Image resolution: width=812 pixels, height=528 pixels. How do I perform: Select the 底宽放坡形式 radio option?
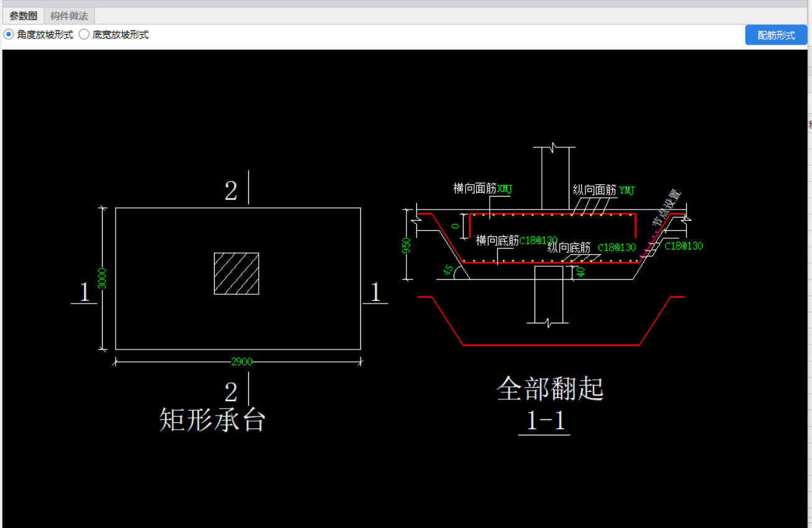(114, 35)
